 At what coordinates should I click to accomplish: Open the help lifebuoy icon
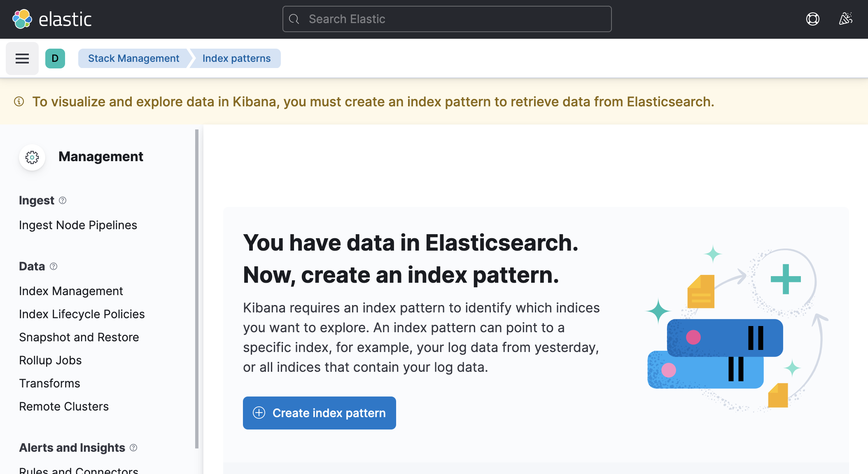812,19
